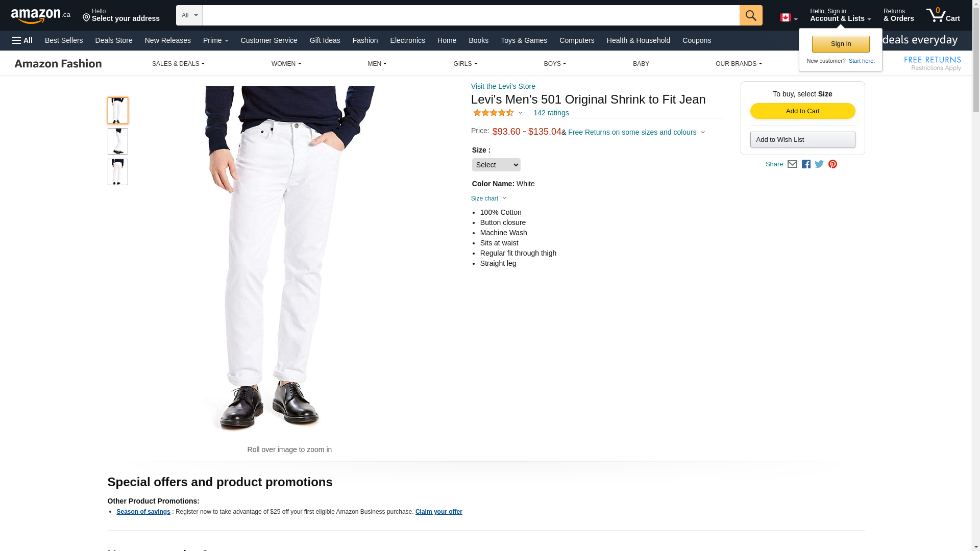
Task: Open the cart icon
Action: [943, 15]
